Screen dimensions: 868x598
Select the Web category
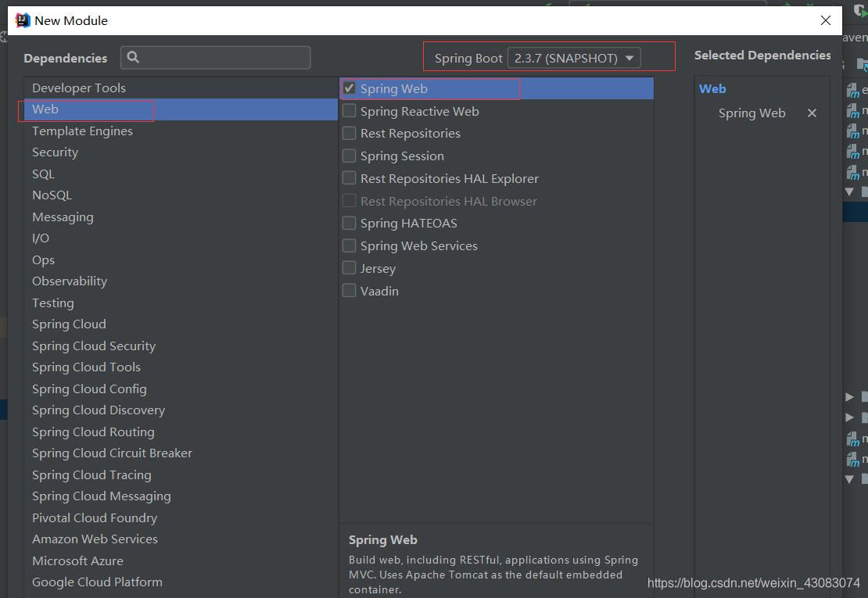point(181,109)
